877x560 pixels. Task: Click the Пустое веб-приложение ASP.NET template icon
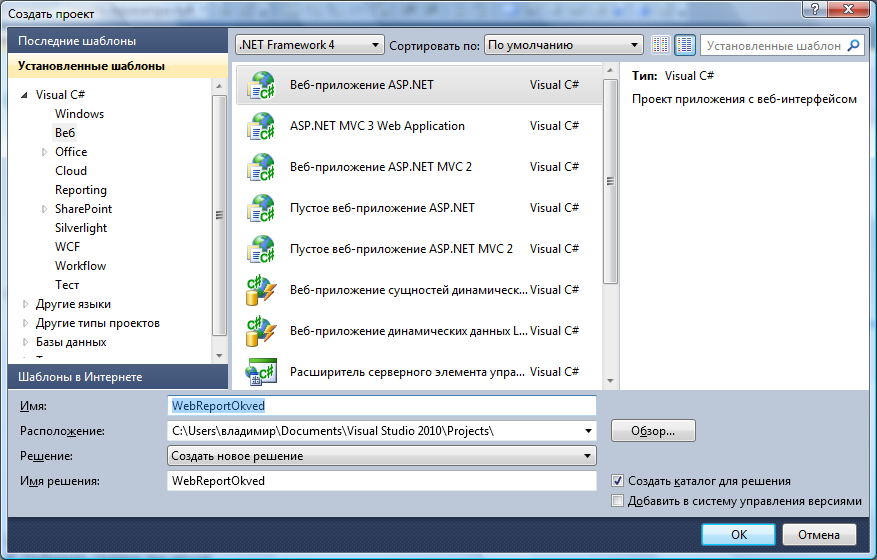[x=261, y=208]
